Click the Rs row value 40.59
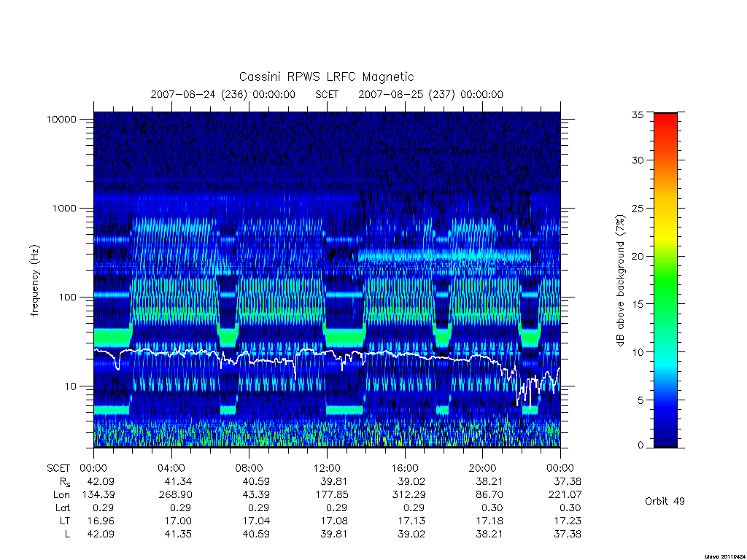The image size is (747, 560). 256,481
